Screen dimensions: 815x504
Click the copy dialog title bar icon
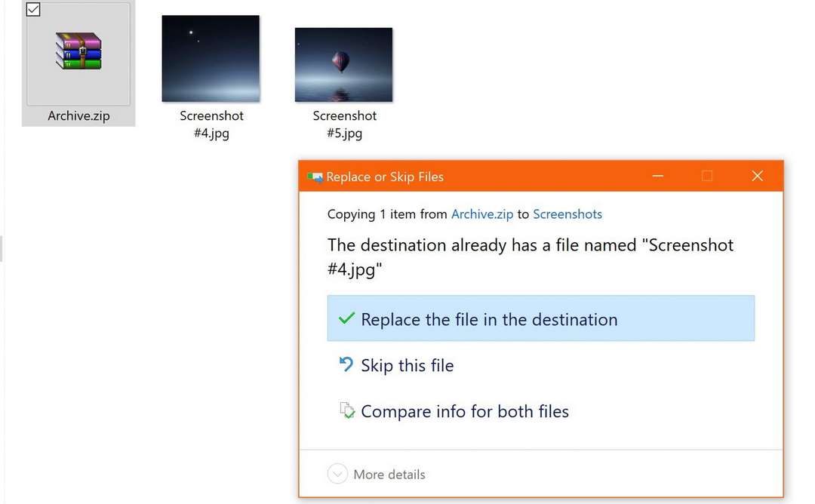point(315,177)
